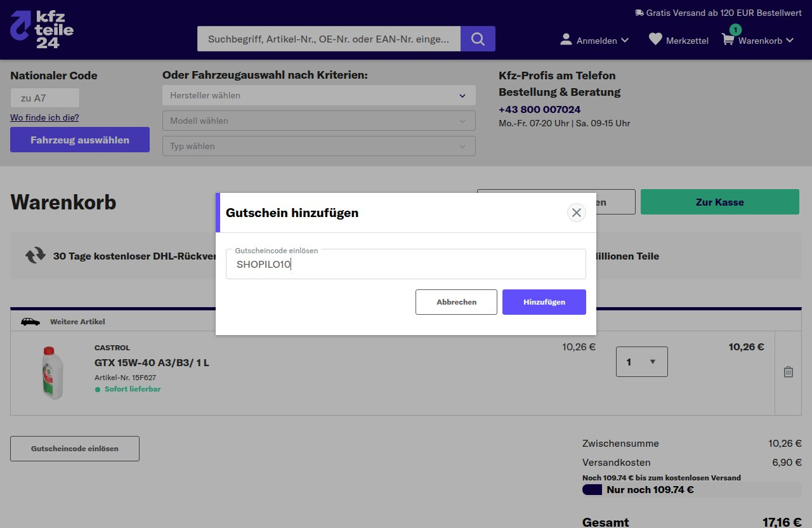
Task: Click the Warenkorb header label
Action: click(760, 41)
